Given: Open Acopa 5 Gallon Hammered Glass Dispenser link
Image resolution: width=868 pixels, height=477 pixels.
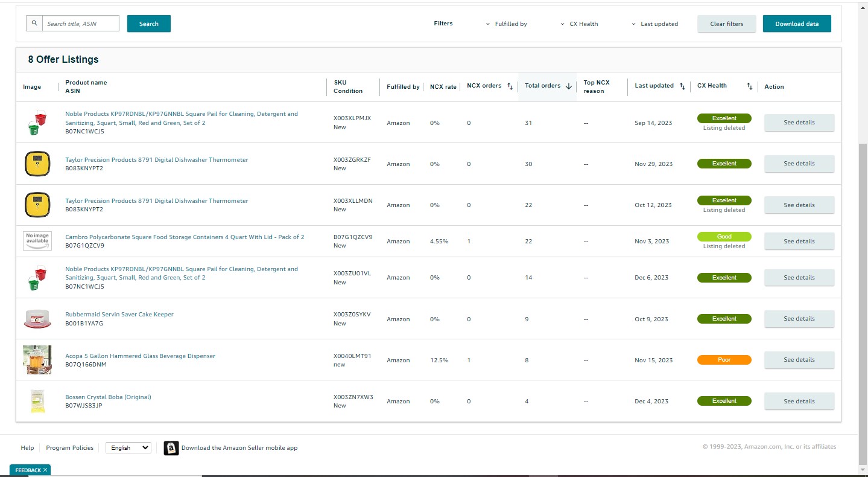Looking at the screenshot, I should (140, 356).
